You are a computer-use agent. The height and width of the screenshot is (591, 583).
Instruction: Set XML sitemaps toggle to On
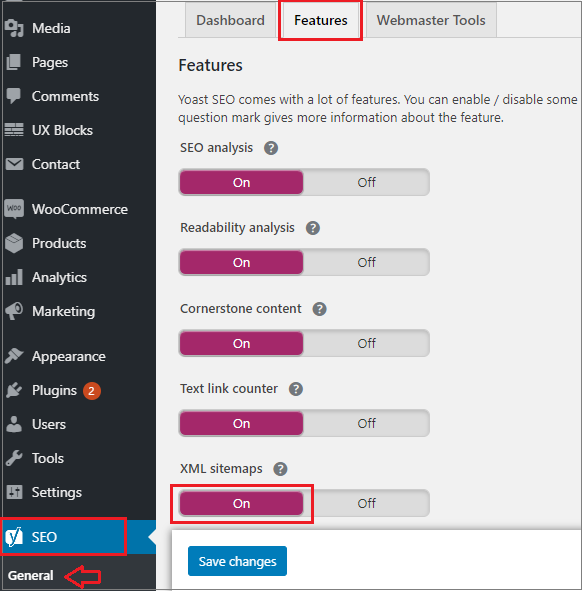[242, 504]
